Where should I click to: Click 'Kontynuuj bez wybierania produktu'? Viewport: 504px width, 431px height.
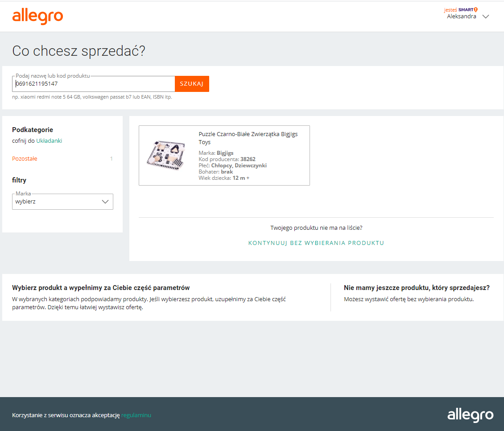[x=316, y=243]
